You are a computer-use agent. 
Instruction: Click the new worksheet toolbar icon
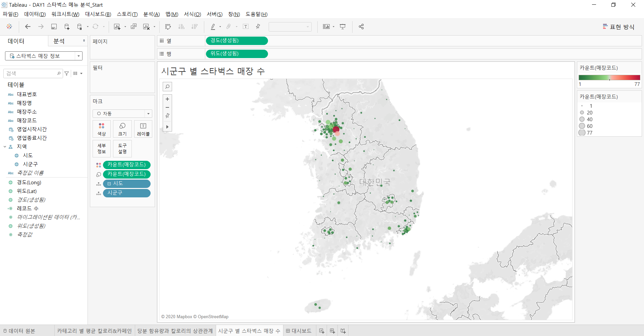coord(117,27)
